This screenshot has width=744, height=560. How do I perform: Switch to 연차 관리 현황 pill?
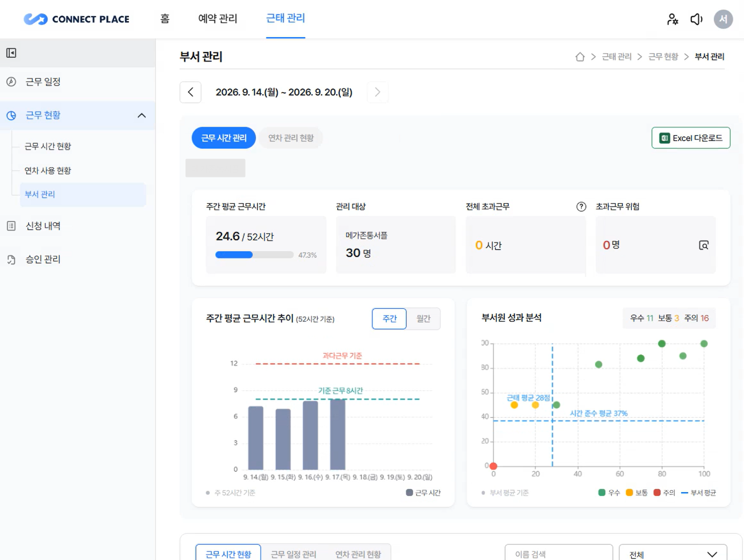[x=291, y=138]
